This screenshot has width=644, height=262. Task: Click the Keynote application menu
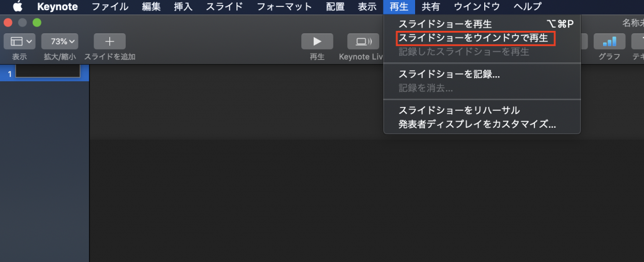(x=57, y=6)
